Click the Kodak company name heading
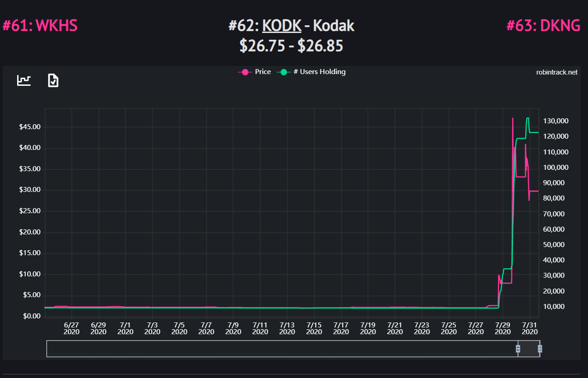Viewport: 588px width, 378px height. tap(334, 26)
